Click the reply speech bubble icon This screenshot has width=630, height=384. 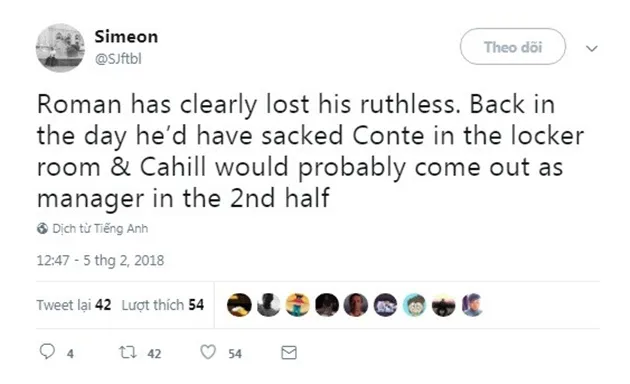(47, 351)
